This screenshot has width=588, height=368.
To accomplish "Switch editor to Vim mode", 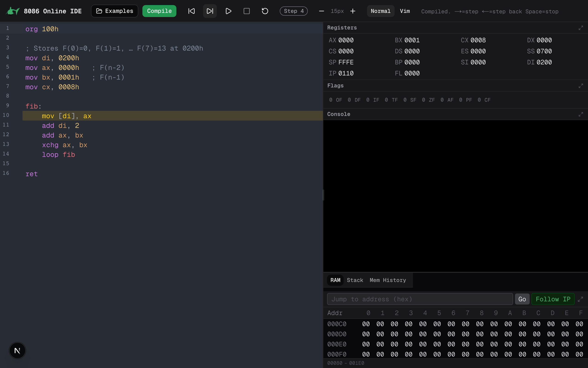I will (x=405, y=11).
